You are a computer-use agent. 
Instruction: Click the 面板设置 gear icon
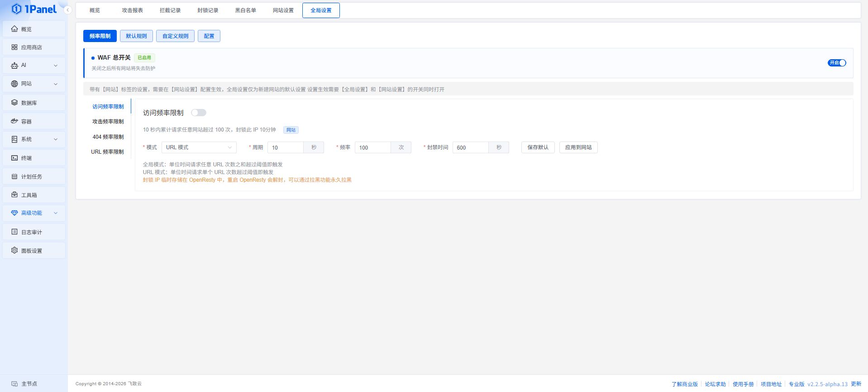click(14, 250)
